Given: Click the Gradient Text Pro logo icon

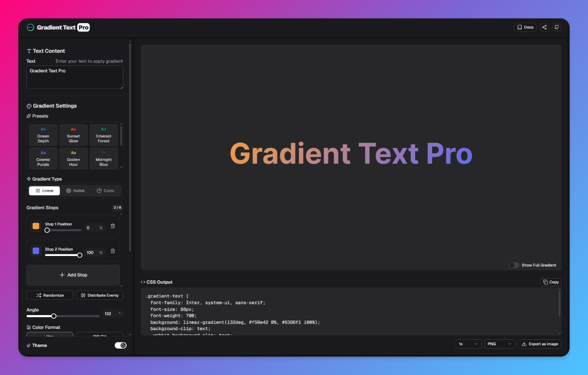Looking at the screenshot, I should [31, 28].
